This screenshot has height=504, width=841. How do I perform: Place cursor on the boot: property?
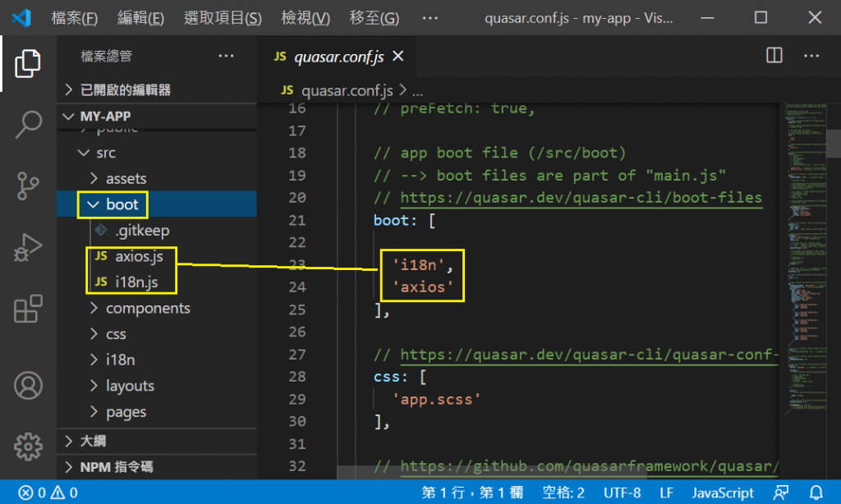(x=395, y=220)
